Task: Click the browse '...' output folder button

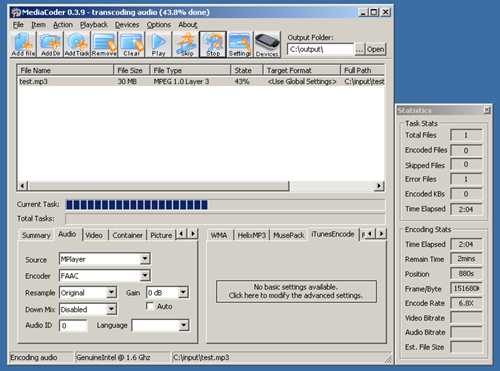Action: tap(359, 49)
